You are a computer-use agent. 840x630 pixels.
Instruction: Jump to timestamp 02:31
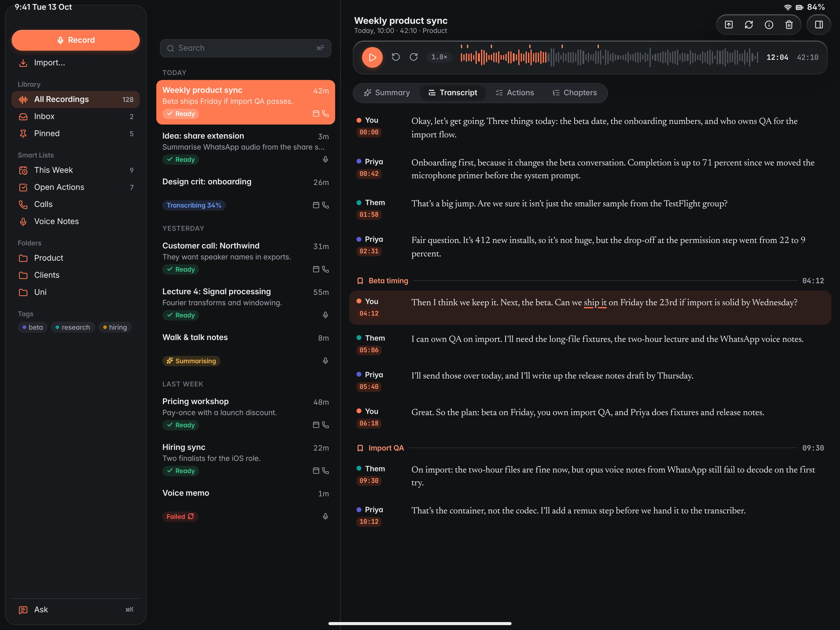coord(369,252)
